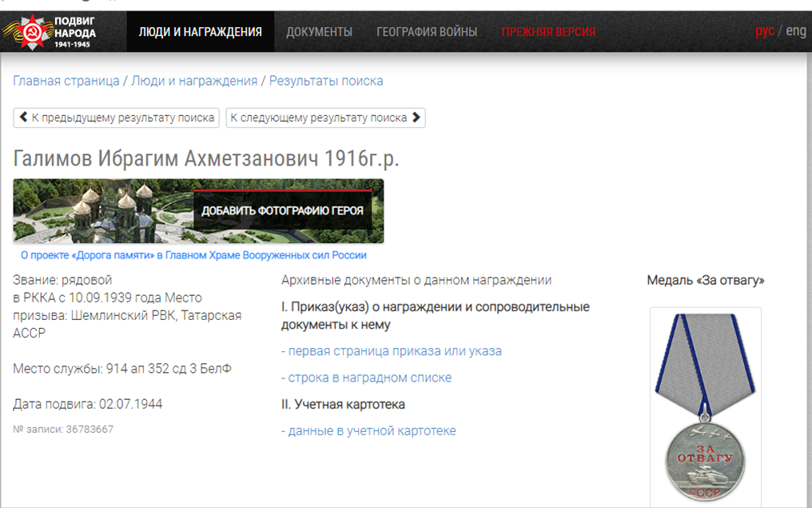Switch language to eng
The width and height of the screenshot is (812, 508).
coord(796,31)
